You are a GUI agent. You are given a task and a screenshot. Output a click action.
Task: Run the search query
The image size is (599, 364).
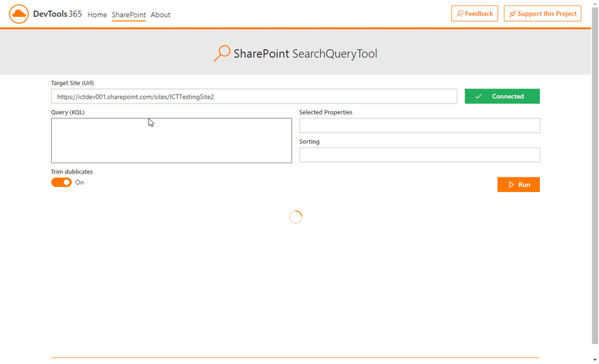pos(519,184)
